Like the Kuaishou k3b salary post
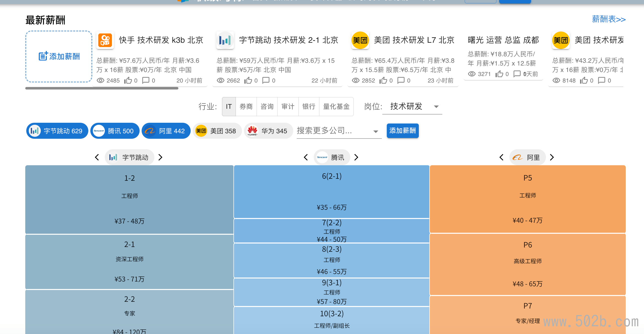 pyautogui.click(x=128, y=80)
